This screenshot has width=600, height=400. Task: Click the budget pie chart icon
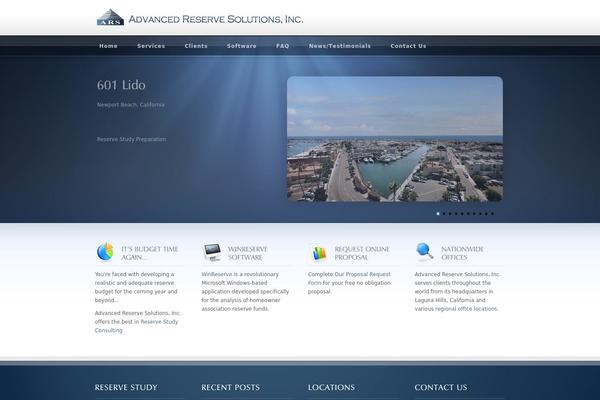pos(105,251)
